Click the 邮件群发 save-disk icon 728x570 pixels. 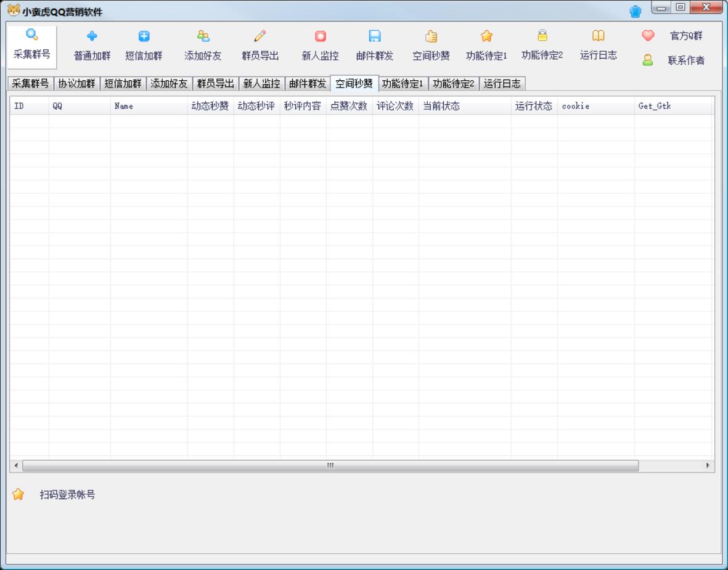pos(375,35)
